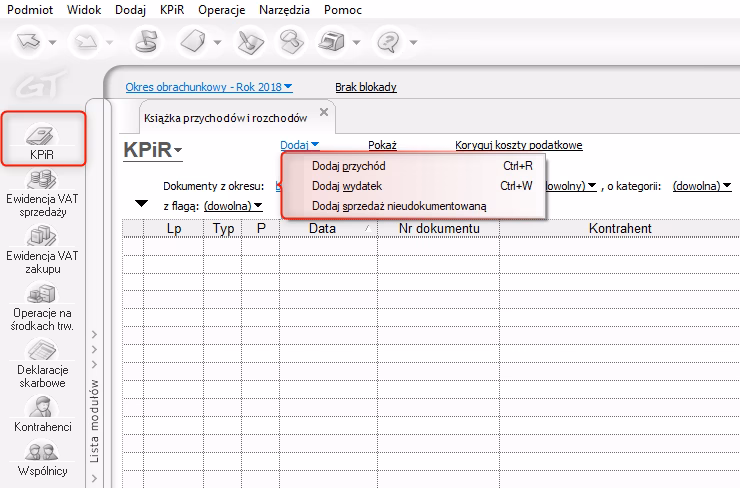The width and height of the screenshot is (740, 488).
Task: Sort by the Typ column header
Action: pos(223,228)
